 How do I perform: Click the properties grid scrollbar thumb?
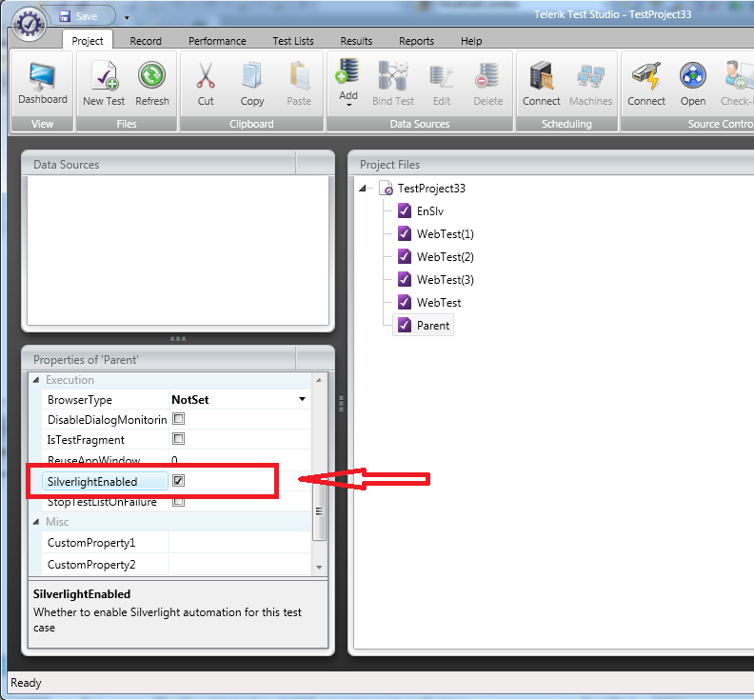[319, 510]
